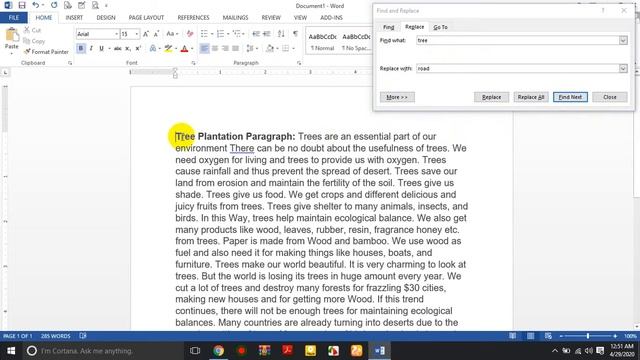The image size is (640, 360).
Task: Click the Undo icon in quick access toolbar
Action: pyautogui.click(x=36, y=5)
